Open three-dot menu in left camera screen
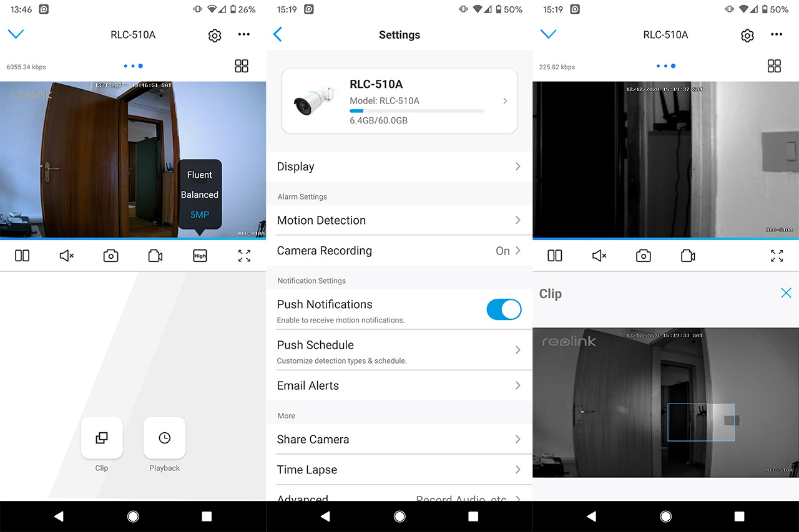 tap(244, 35)
